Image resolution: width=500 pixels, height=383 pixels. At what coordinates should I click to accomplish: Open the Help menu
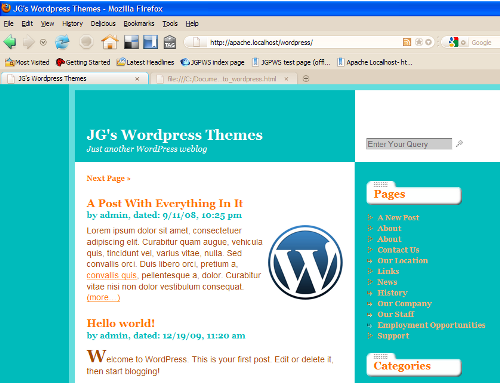[192, 24]
